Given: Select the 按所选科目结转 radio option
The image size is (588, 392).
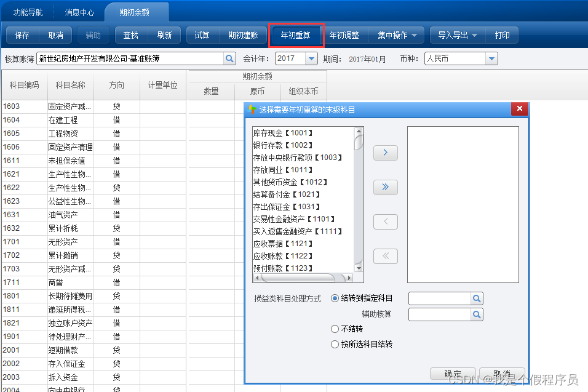Looking at the screenshot, I should pyautogui.click(x=335, y=345).
